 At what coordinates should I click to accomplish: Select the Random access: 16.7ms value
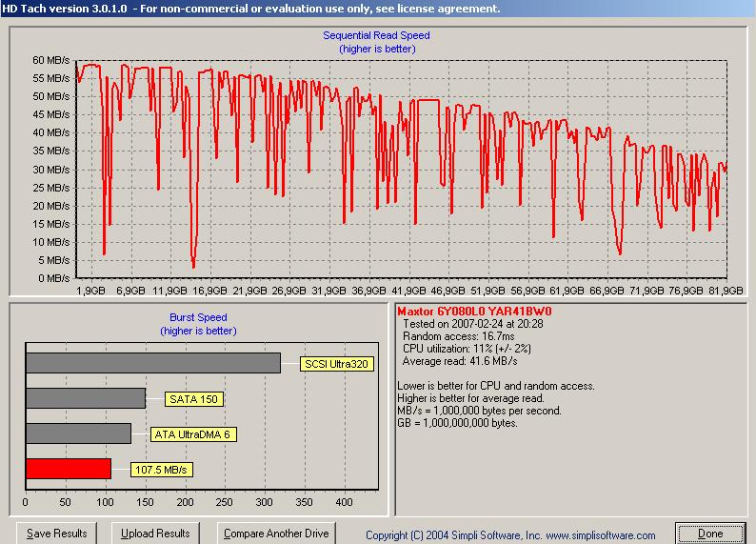pyautogui.click(x=459, y=336)
